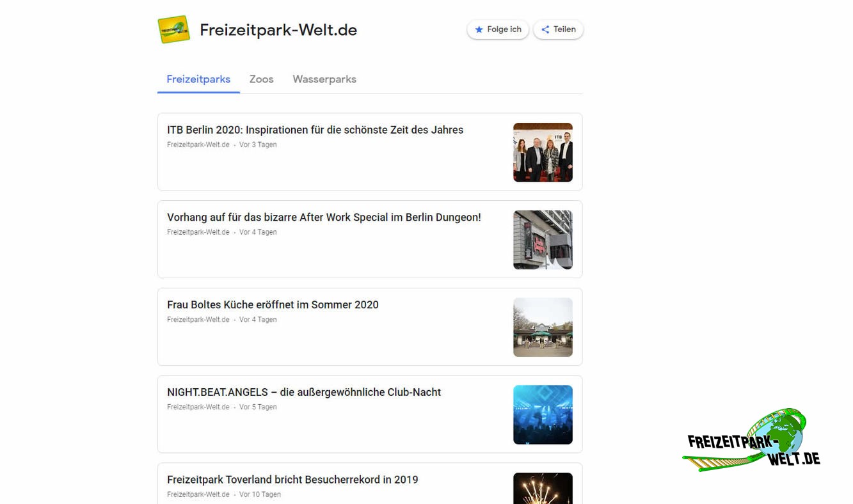The width and height of the screenshot is (853, 504).
Task: Open the Zoos tab
Action: [261, 79]
